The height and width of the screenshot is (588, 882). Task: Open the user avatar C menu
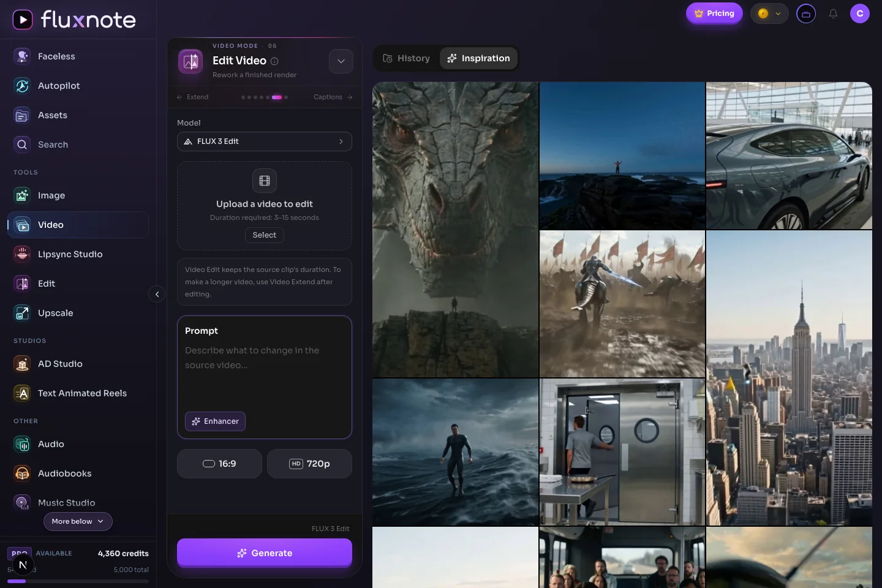click(860, 13)
